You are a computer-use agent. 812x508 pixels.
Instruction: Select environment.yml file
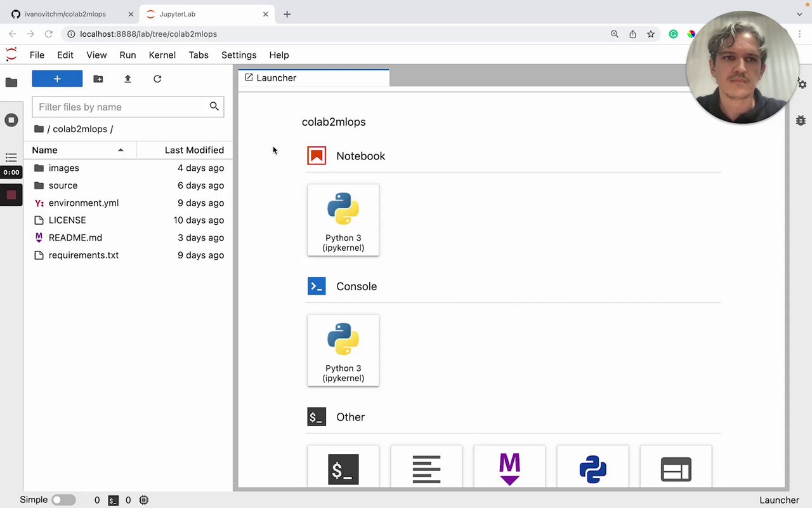click(x=129, y=203)
